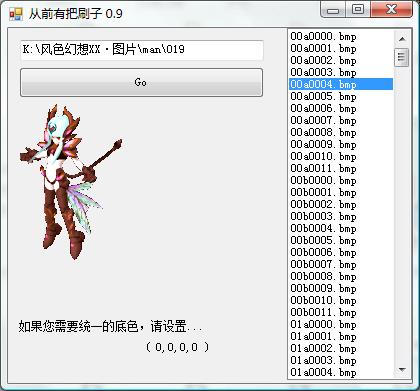This screenshot has height=391, width=420.
Task: Select 00b0005.bmp in the list
Action: point(341,240)
